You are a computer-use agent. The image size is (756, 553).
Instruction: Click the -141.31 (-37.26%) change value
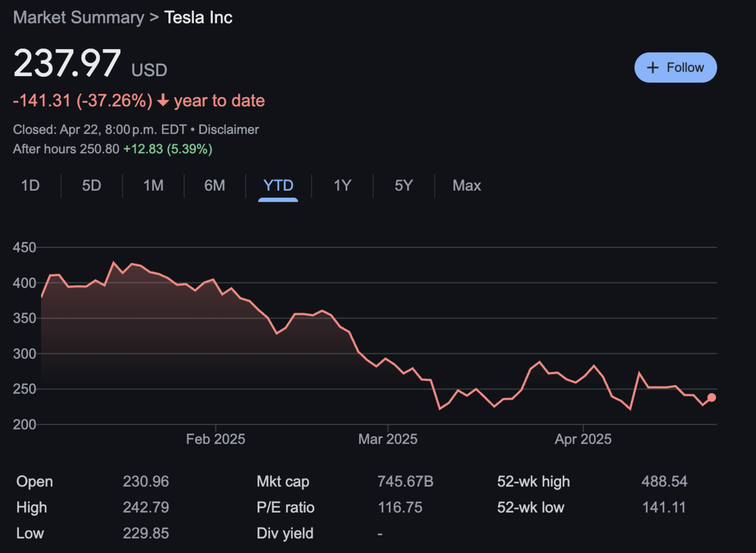pos(83,101)
